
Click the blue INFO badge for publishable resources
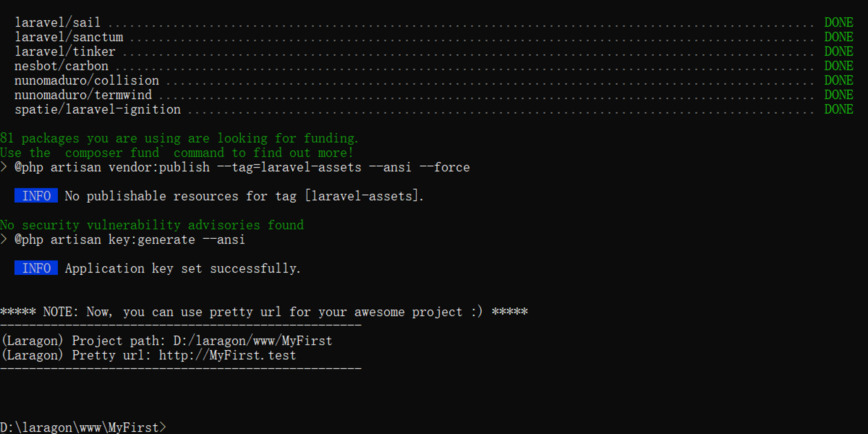[x=36, y=196]
